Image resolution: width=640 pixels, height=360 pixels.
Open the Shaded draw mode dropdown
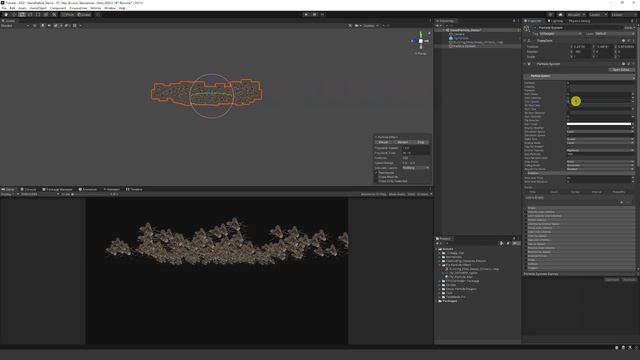pos(15,26)
